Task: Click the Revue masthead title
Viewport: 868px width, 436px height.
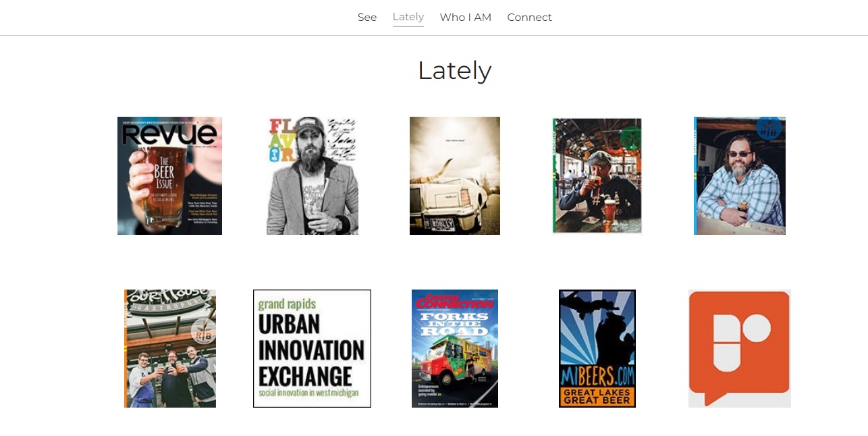Action: [x=169, y=133]
